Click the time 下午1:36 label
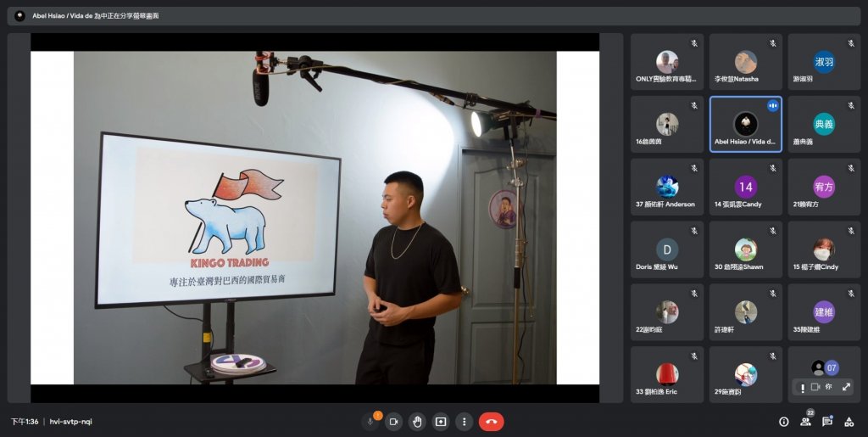868x437 pixels. point(25,422)
